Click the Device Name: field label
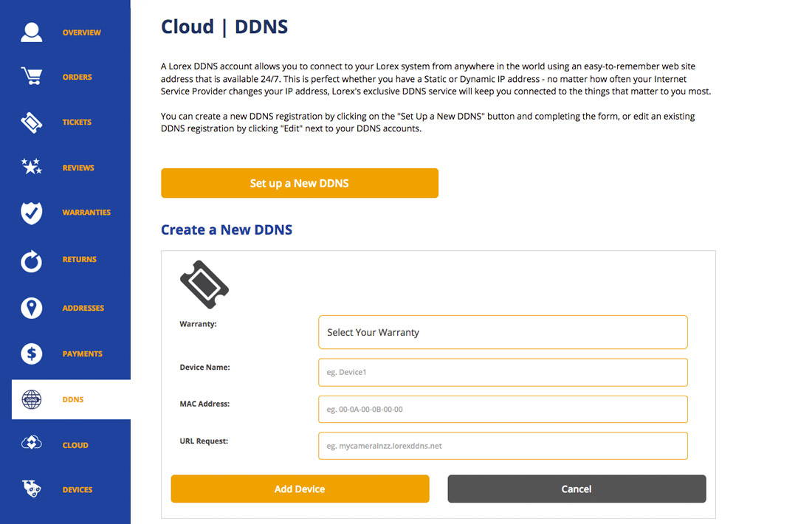This screenshot has height=524, width=812. (x=204, y=367)
